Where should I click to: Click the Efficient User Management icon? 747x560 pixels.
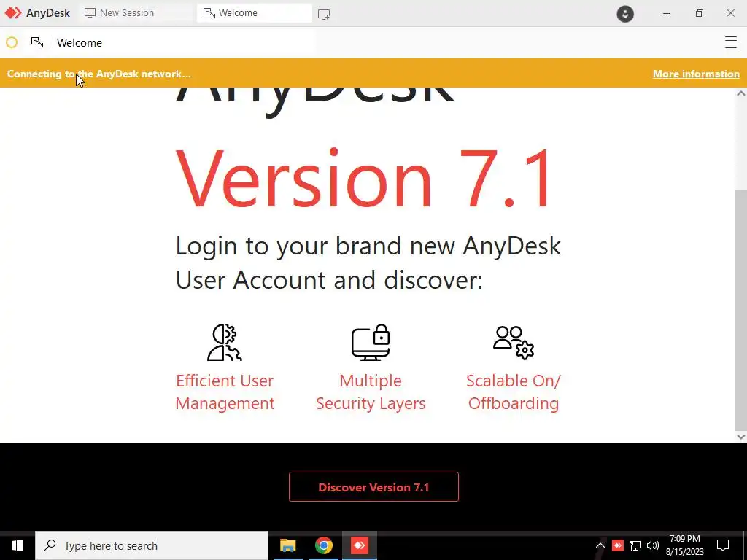tap(225, 343)
